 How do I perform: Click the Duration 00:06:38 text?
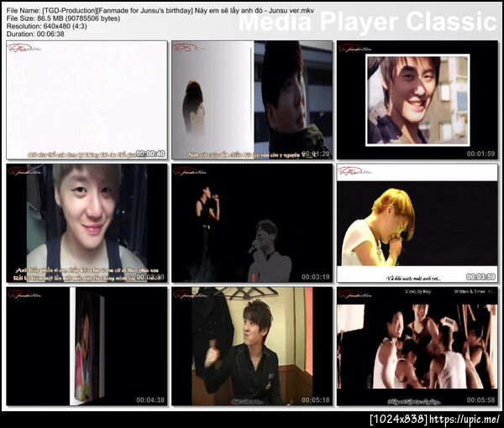[35, 34]
